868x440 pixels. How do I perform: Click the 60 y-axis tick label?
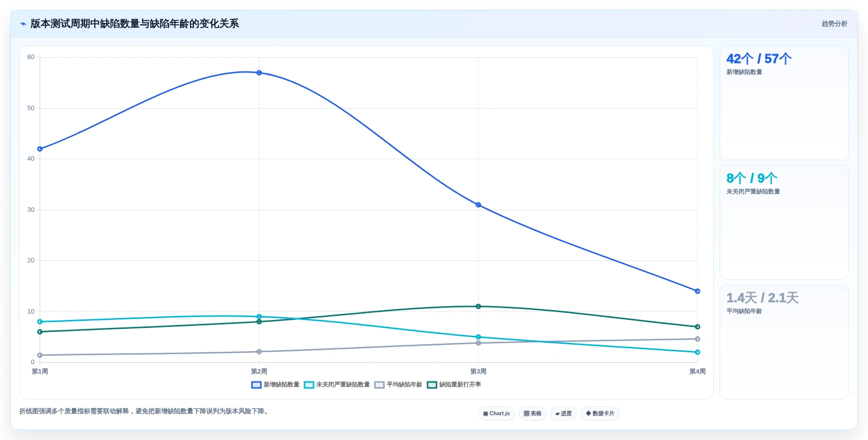pyautogui.click(x=31, y=57)
